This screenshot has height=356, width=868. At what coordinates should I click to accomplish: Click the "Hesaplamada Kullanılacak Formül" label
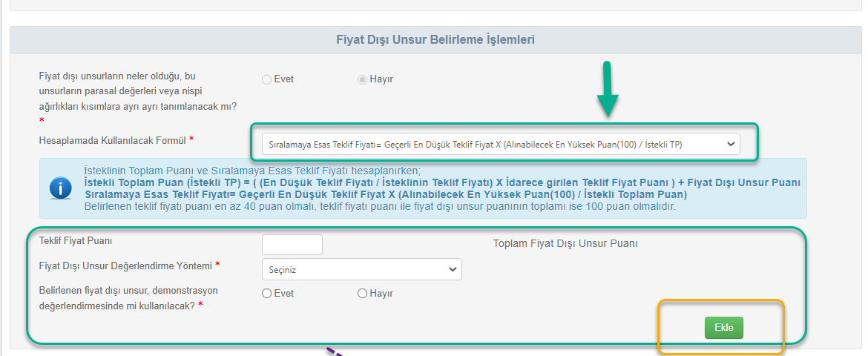(x=111, y=139)
